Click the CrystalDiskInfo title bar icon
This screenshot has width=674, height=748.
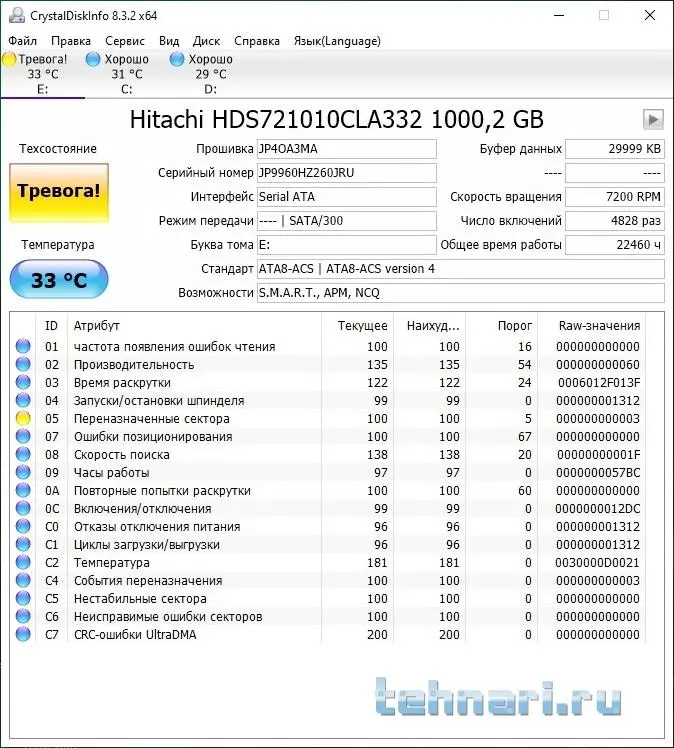coord(17,15)
